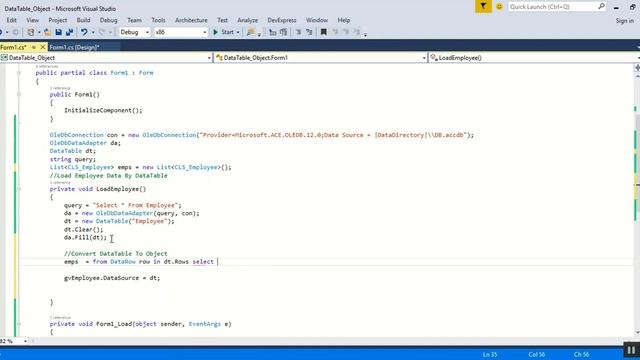
Task: Click the '//Convert DataTable To Object' comment
Action: pyautogui.click(x=116, y=253)
